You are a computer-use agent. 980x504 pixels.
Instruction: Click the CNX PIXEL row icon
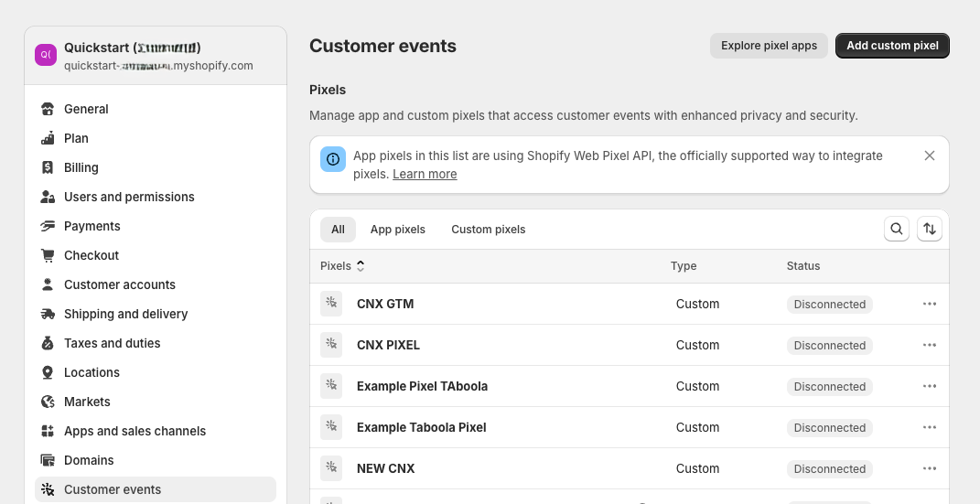(331, 345)
